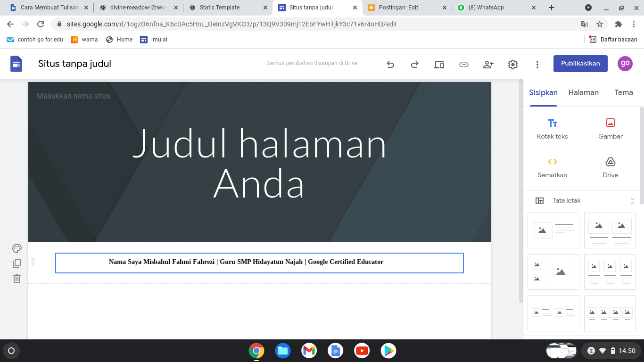Screen dimensions: 644x362
Task: Share site with other people
Action: [488, 65]
